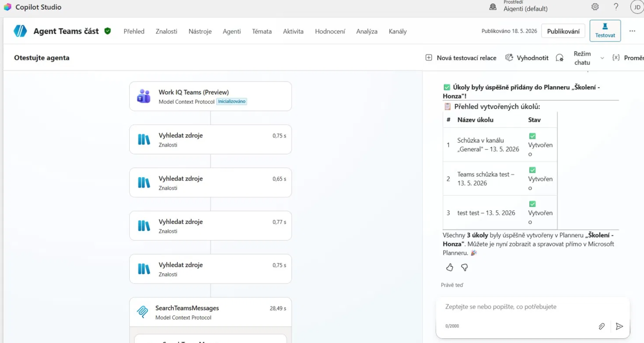Open the Přehled tab
The image size is (644, 343).
134,31
